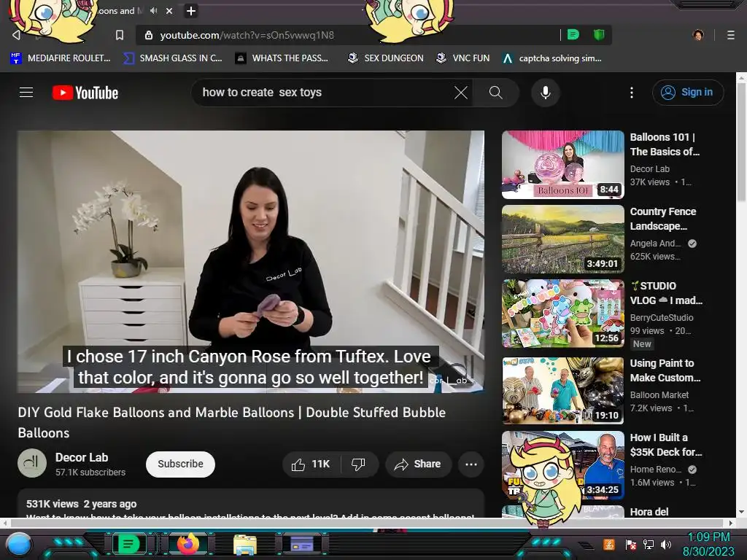Screen dimensions: 747x560
Task: Sign in to YouTube
Action: 687,93
